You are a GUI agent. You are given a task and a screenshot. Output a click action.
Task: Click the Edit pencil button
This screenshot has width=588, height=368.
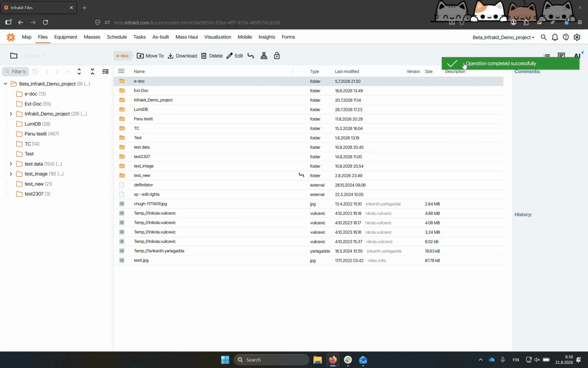coord(235,56)
